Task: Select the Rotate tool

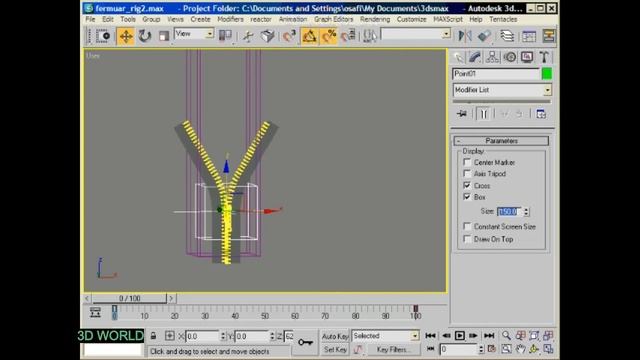Action: tap(144, 36)
